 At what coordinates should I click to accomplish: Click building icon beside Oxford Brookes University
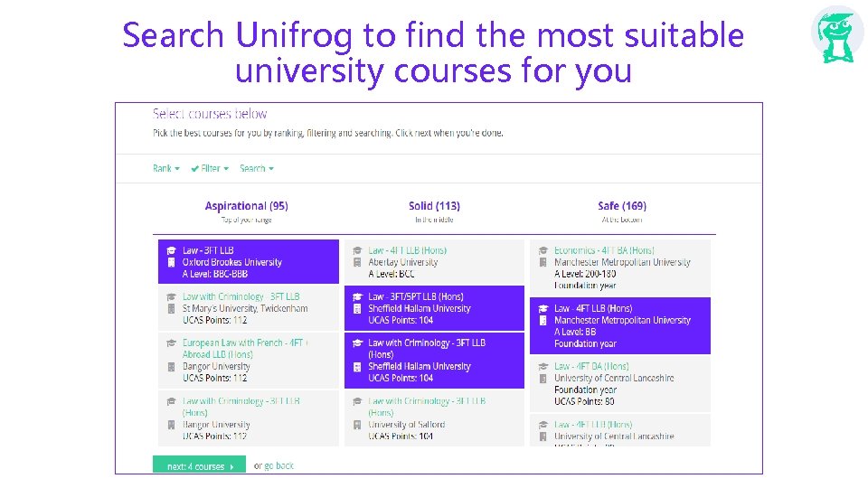172,262
